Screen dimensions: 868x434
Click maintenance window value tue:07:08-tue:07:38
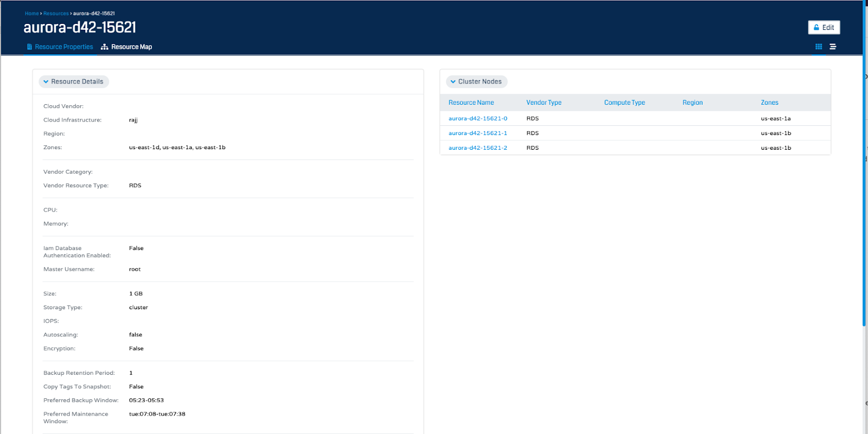pyautogui.click(x=157, y=414)
